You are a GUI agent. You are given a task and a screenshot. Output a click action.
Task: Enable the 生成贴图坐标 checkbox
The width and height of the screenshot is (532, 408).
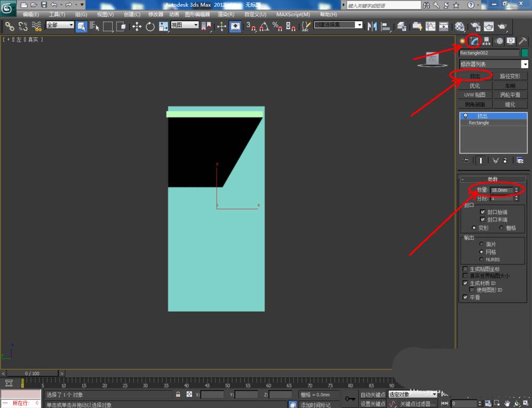click(x=465, y=269)
